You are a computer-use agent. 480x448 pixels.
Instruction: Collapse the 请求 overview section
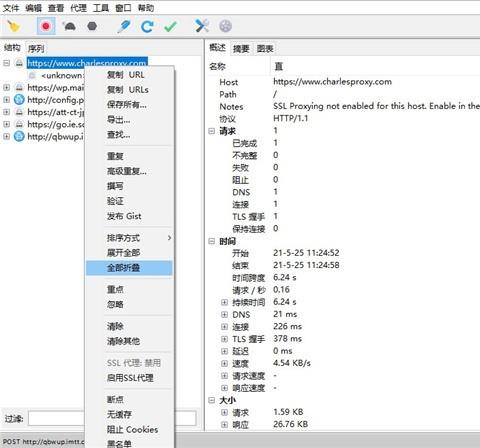point(211,131)
